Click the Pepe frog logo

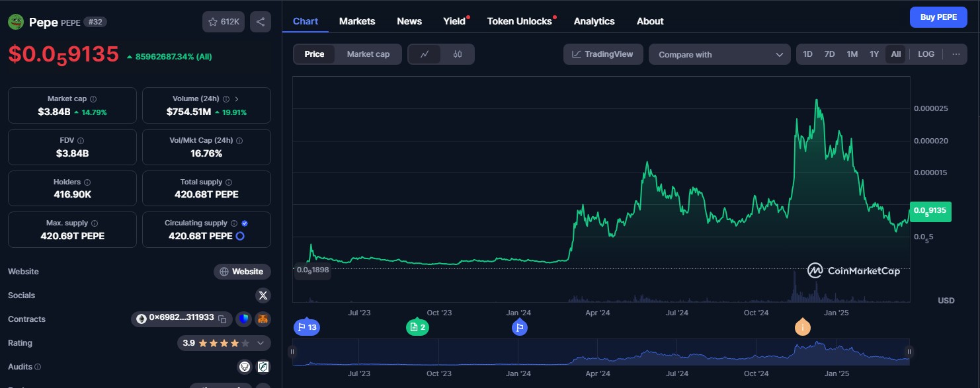[x=16, y=22]
